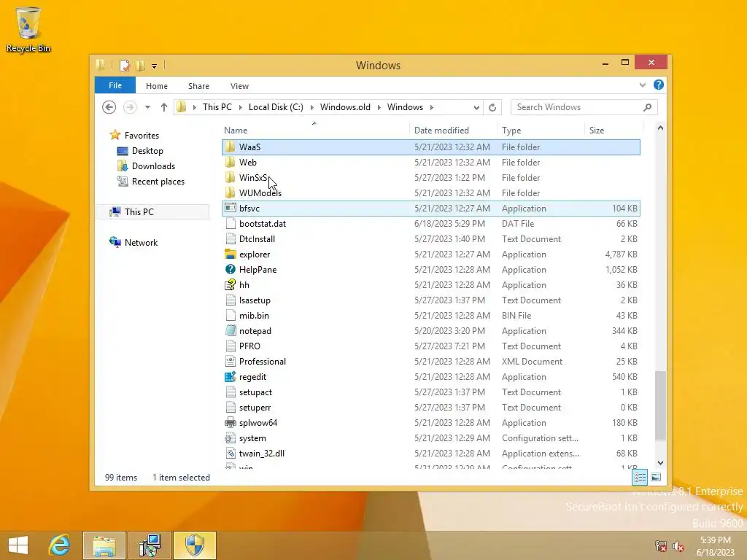Click Windows.old in the address path
Screen dimensions: 747x560
345,107
